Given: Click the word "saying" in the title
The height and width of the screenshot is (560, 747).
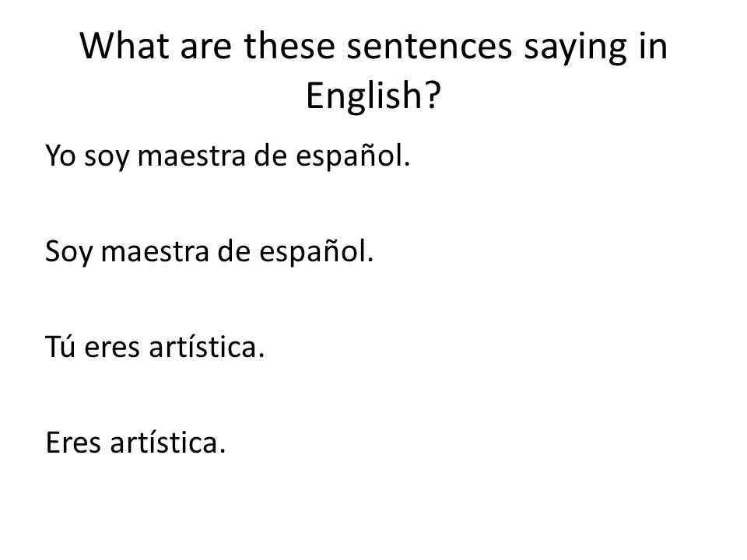Looking at the screenshot, I should coord(576,49).
